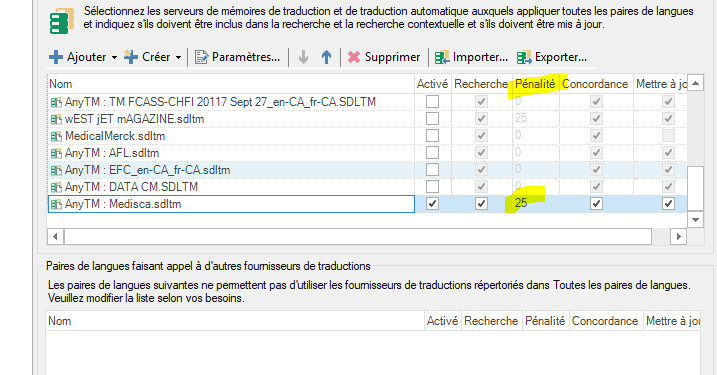Click the list's vertical scroll-down arrow
The image size is (717, 375).
click(x=696, y=220)
